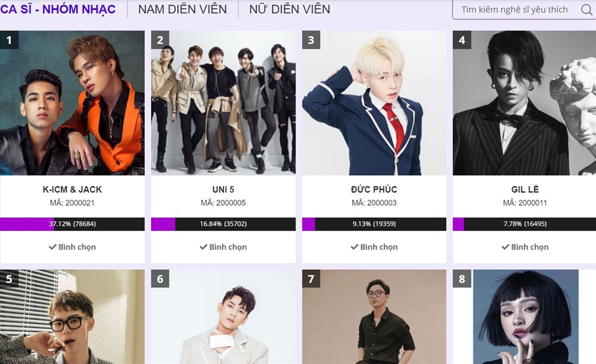The image size is (596, 364).
Task: Click K-ICM & JACK vote progress bar
Action: coord(72,224)
